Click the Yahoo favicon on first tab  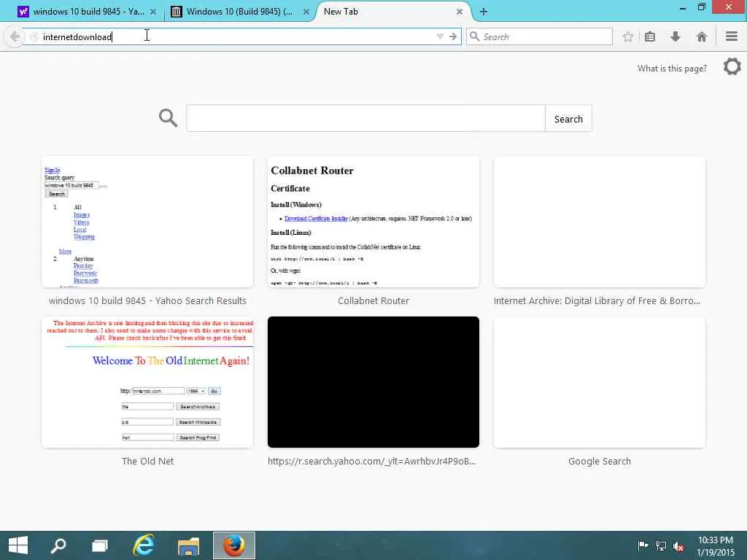(23, 12)
